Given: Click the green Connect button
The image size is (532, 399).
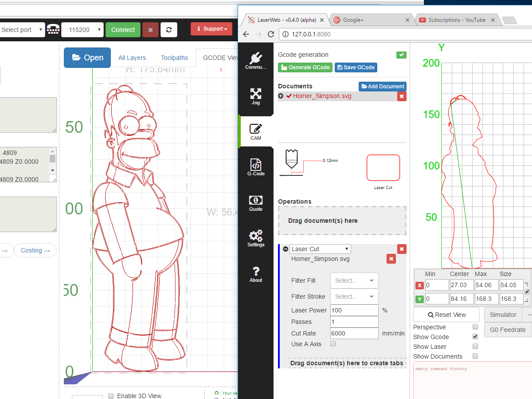Looking at the screenshot, I should click(123, 30).
